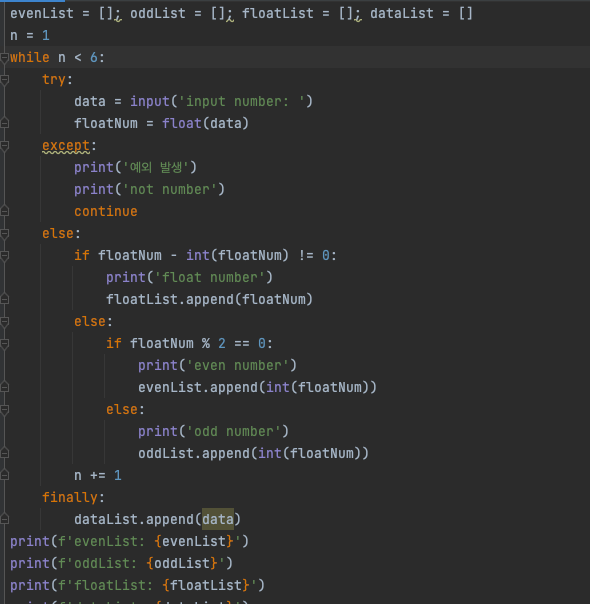Viewport: 590px width, 604px height.
Task: Click fold-end marker beside 'floatList.append(floatNum)'
Action: click(x=4, y=299)
